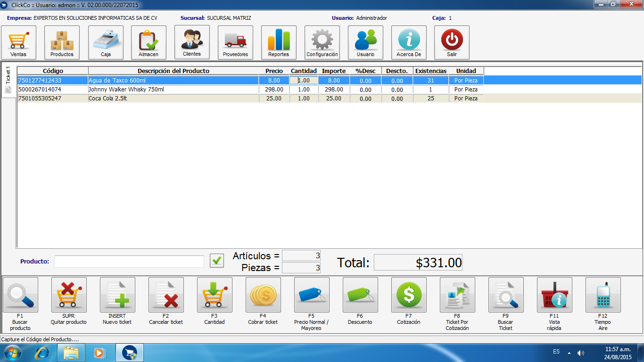Click INSERT Nuevo ticket icon

point(117,295)
